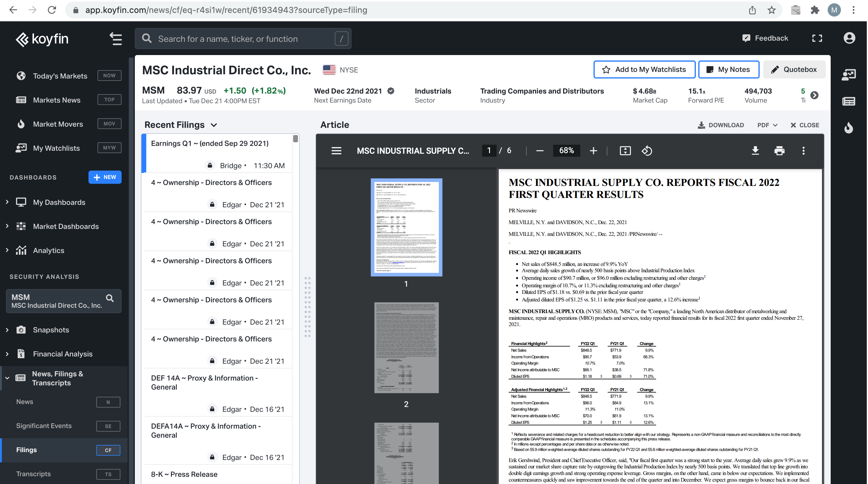Open DEF 14A Proxy filing entry
The image size is (868, 484).
pos(218,392)
